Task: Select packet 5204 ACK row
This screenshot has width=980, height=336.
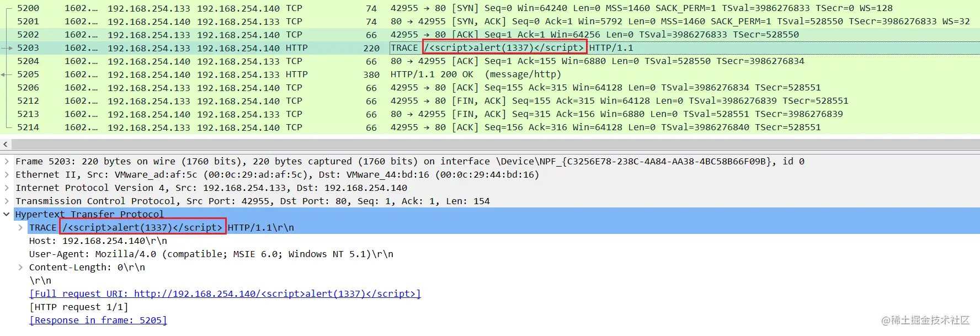Action: click(x=490, y=61)
